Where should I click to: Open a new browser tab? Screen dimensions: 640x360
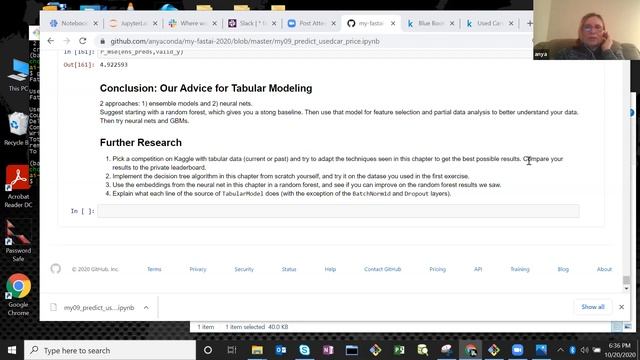click(529, 23)
